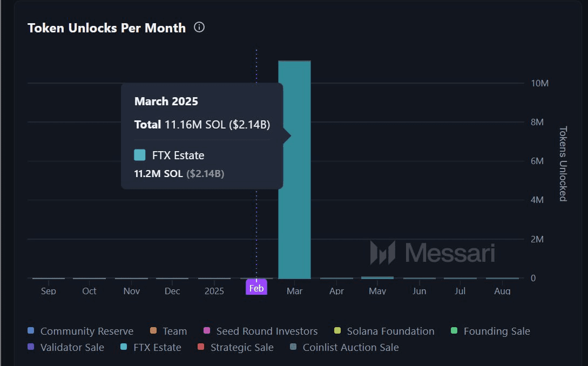The height and width of the screenshot is (366, 588).
Task: Click the 2M y-axis value
Action: 537,239
